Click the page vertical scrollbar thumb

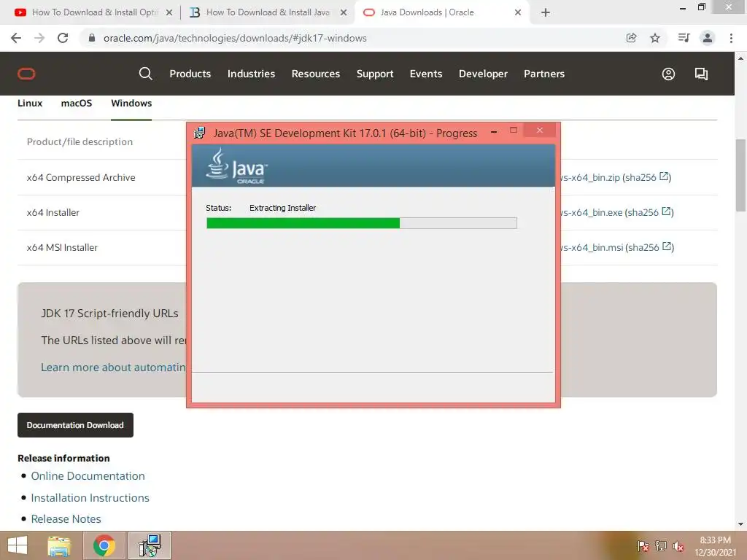741,175
